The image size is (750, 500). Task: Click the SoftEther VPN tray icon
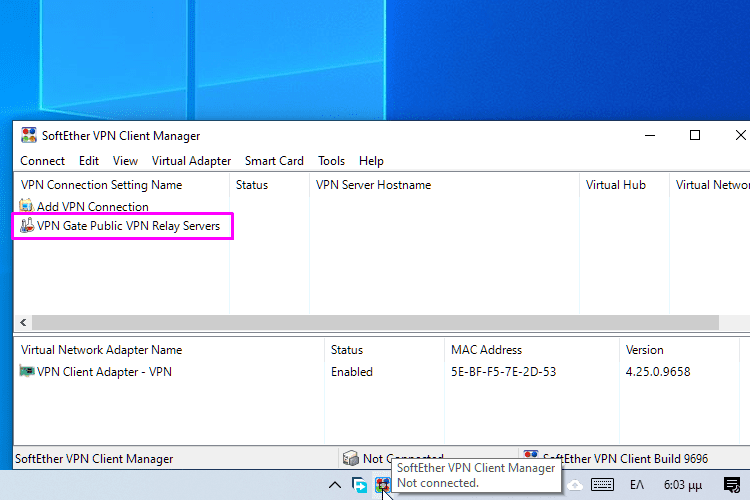[x=383, y=485]
